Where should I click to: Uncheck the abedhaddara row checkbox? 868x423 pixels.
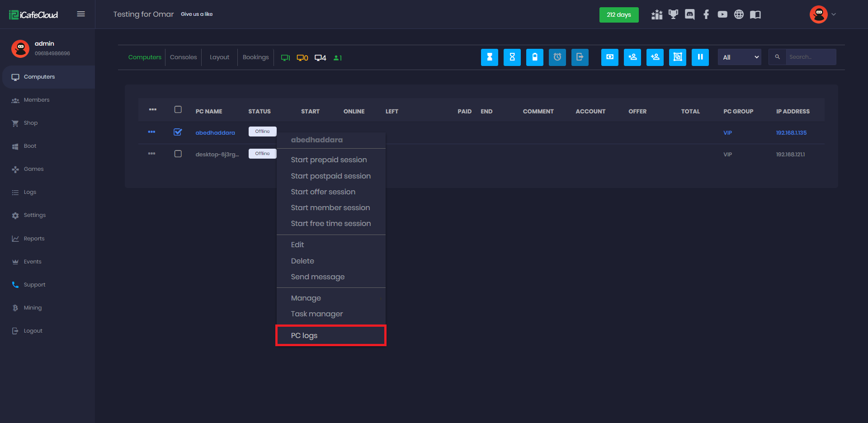(178, 132)
